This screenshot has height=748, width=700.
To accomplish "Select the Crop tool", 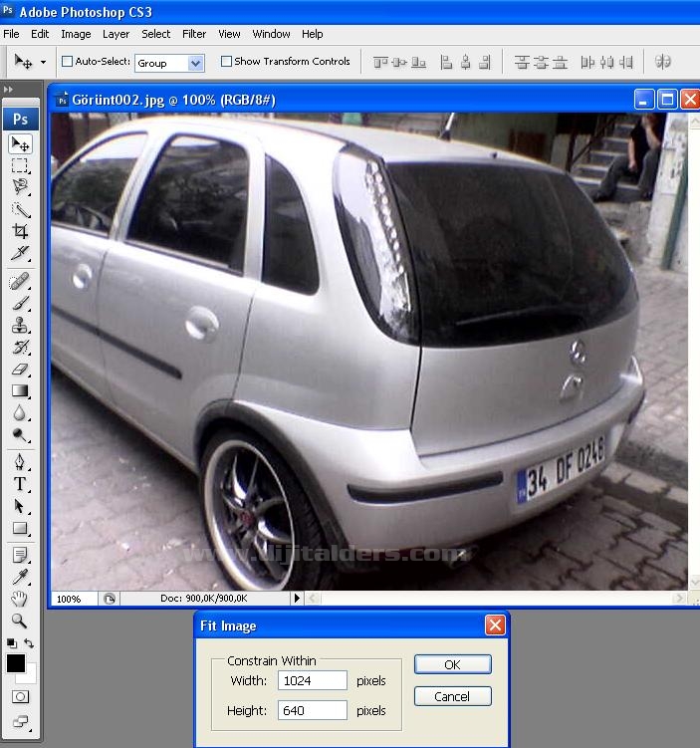I will coord(20,231).
